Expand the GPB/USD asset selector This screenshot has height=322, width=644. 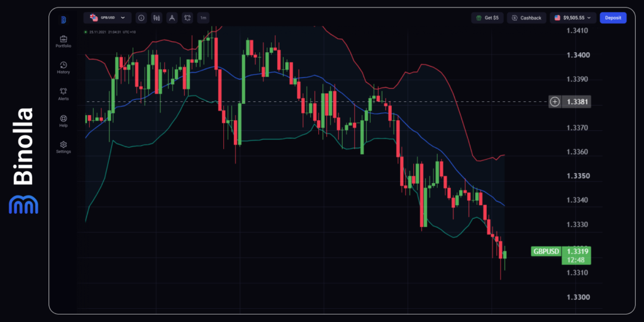(x=108, y=18)
